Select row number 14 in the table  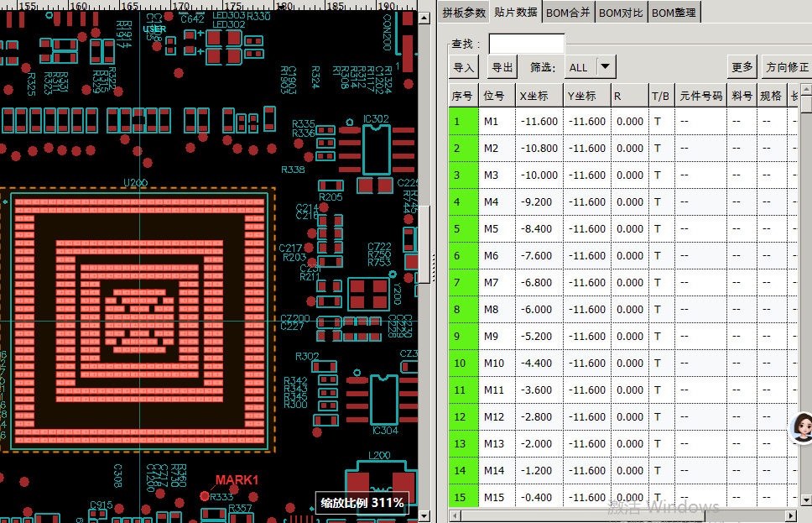[x=464, y=471]
